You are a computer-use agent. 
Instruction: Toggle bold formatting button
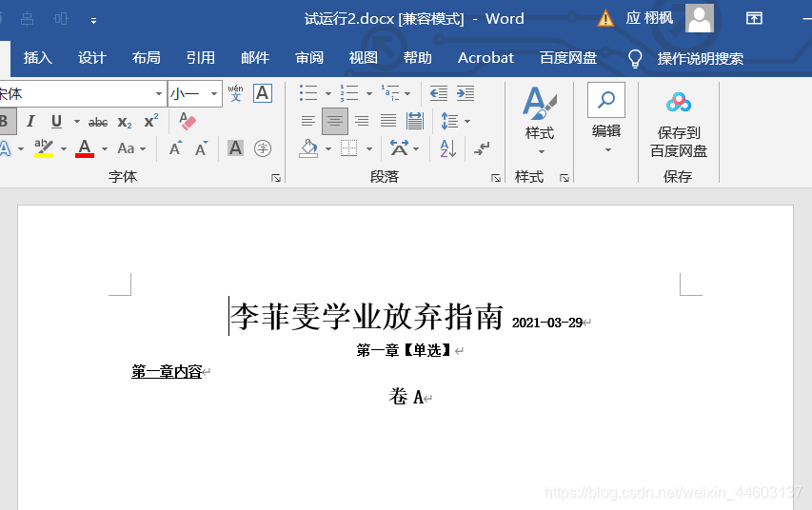pos(5,122)
